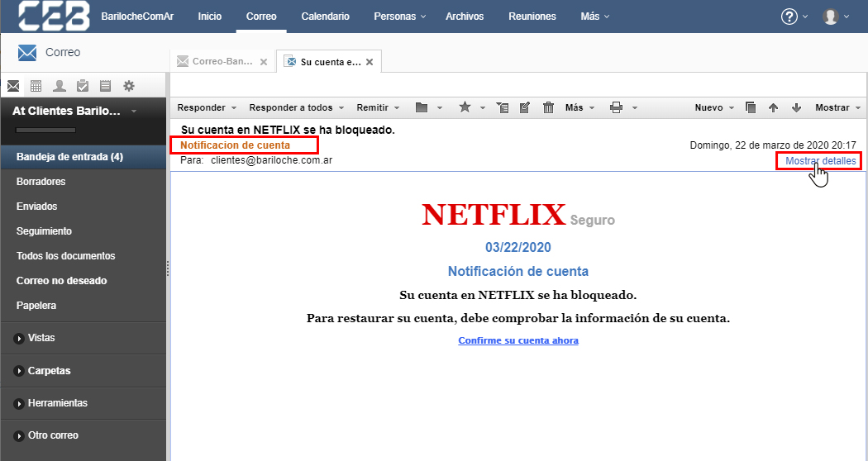Open the calendar icon in sidebar toolbar

pyautogui.click(x=36, y=86)
